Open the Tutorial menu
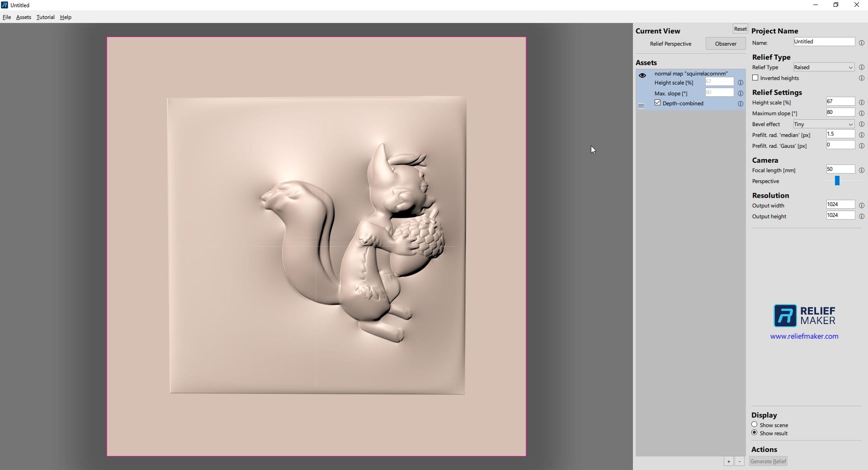This screenshot has height=470, width=868. (x=45, y=17)
